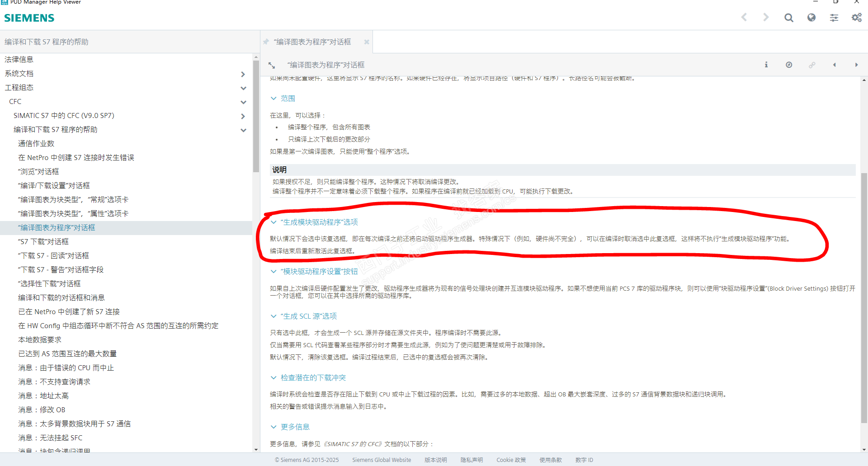Click the SIEMENS logo

pyautogui.click(x=29, y=18)
